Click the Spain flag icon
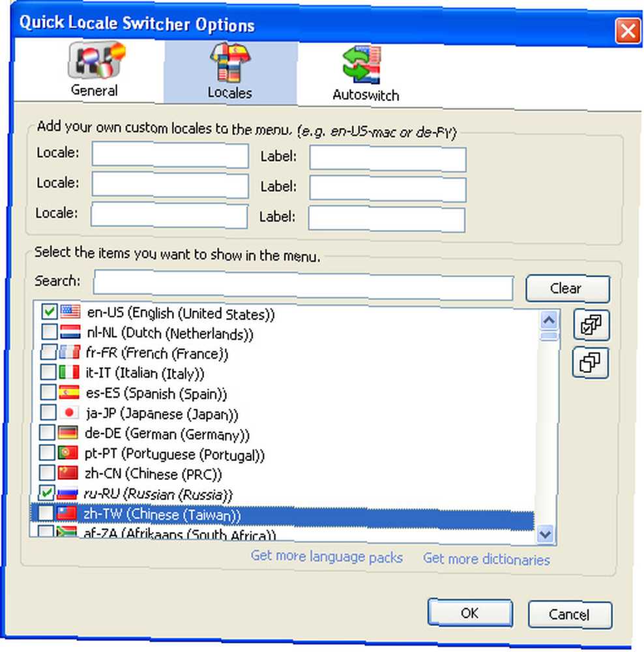Image resolution: width=644 pixels, height=652 pixels. [x=68, y=392]
